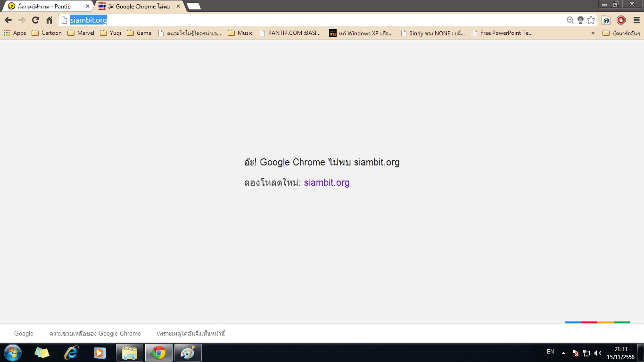The height and width of the screenshot is (362, 644).
Task: Open the Music bookmark folder
Action: pyautogui.click(x=240, y=33)
